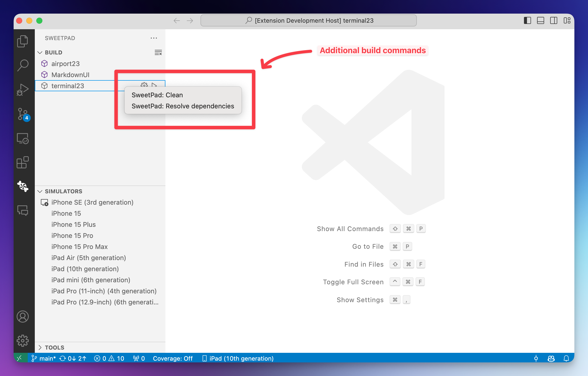This screenshot has width=588, height=376.
Task: Select iPhone 15 Pro simulator
Action: [73, 235]
